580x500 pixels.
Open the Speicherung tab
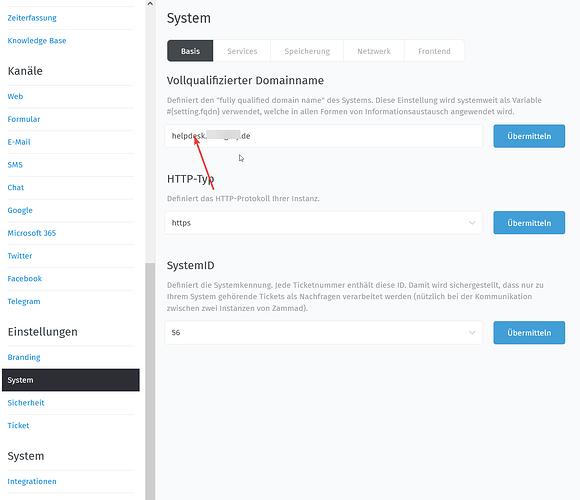coord(307,51)
